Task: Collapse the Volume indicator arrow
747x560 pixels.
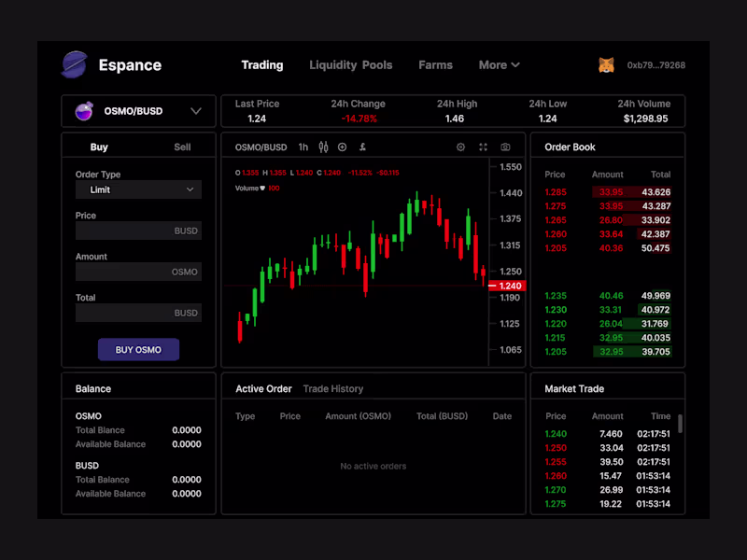Action: pyautogui.click(x=262, y=189)
